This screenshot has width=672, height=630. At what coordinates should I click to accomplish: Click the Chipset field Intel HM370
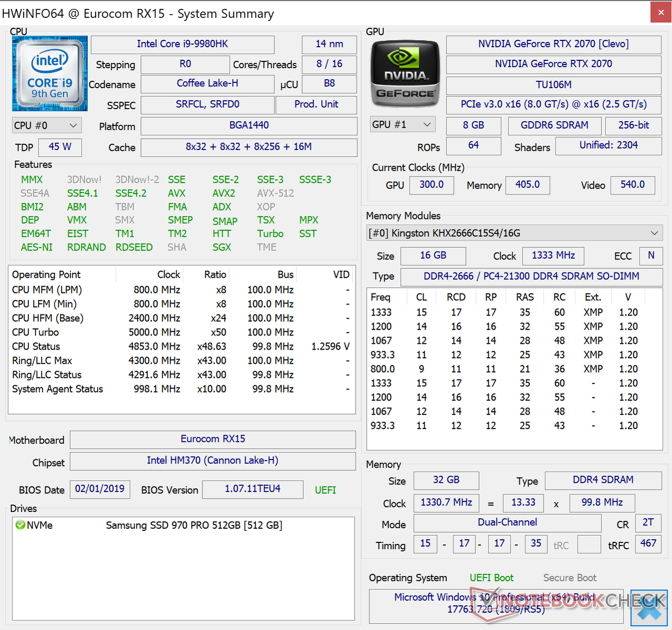(213, 460)
